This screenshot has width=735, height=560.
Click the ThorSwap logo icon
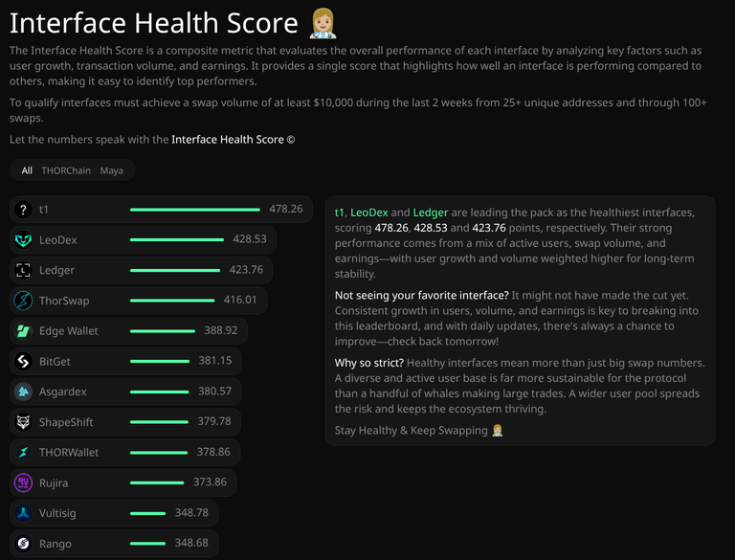(x=23, y=301)
